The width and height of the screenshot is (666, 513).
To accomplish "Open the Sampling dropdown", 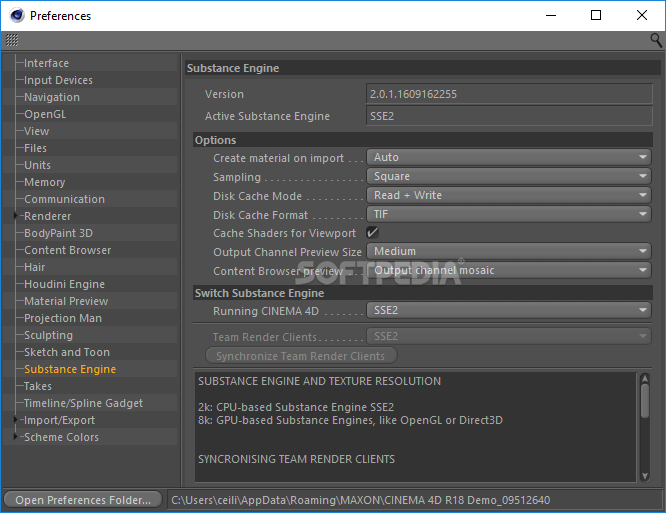I will (509, 176).
